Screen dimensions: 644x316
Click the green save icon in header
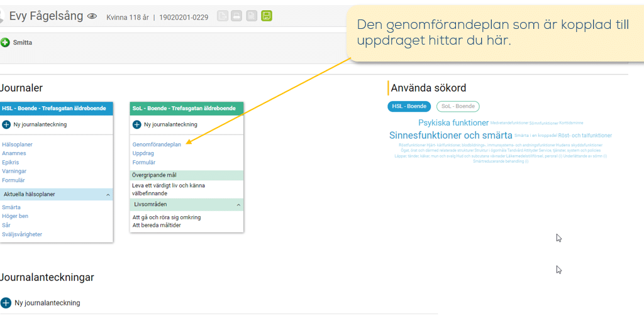267,16
